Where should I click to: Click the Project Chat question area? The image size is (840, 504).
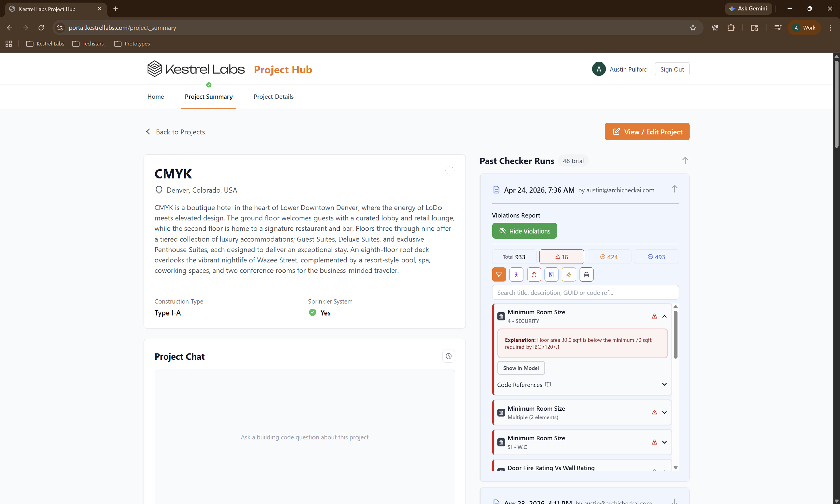click(304, 437)
